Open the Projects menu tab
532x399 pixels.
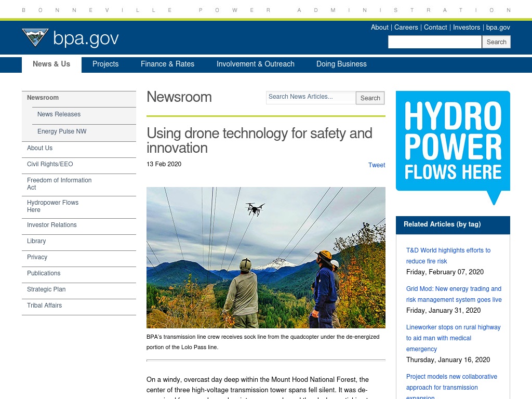click(105, 64)
